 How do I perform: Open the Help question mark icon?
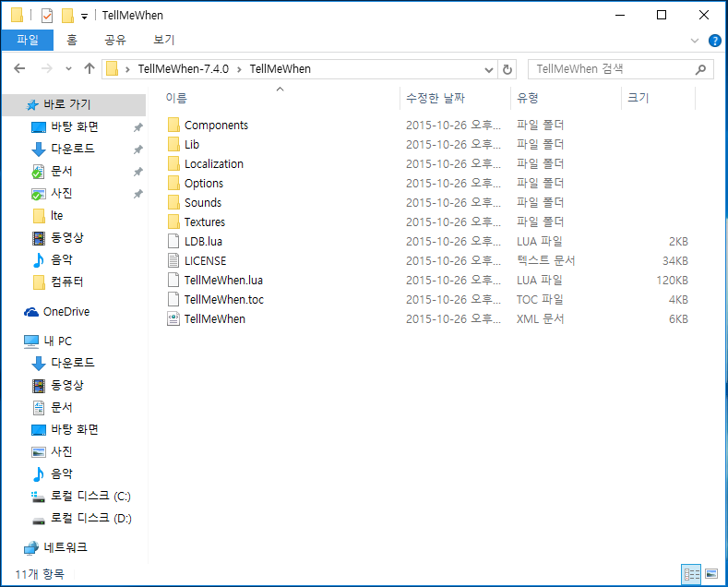click(714, 41)
